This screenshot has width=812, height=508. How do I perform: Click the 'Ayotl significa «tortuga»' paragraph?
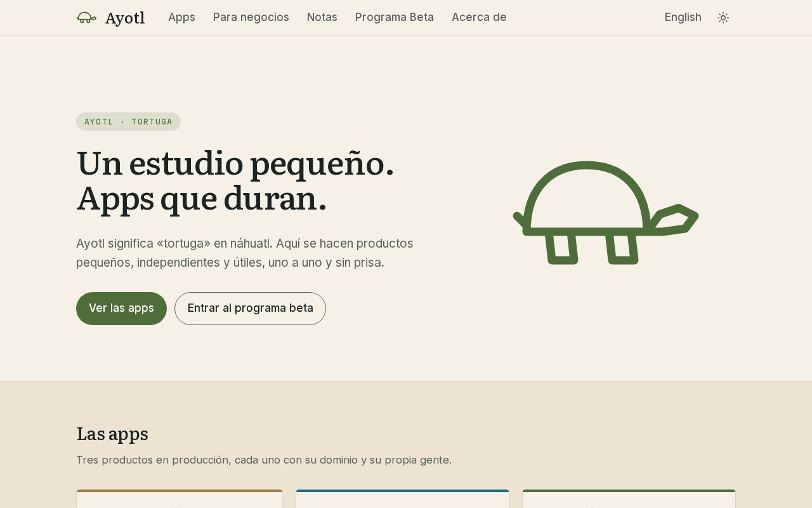pyautogui.click(x=245, y=253)
